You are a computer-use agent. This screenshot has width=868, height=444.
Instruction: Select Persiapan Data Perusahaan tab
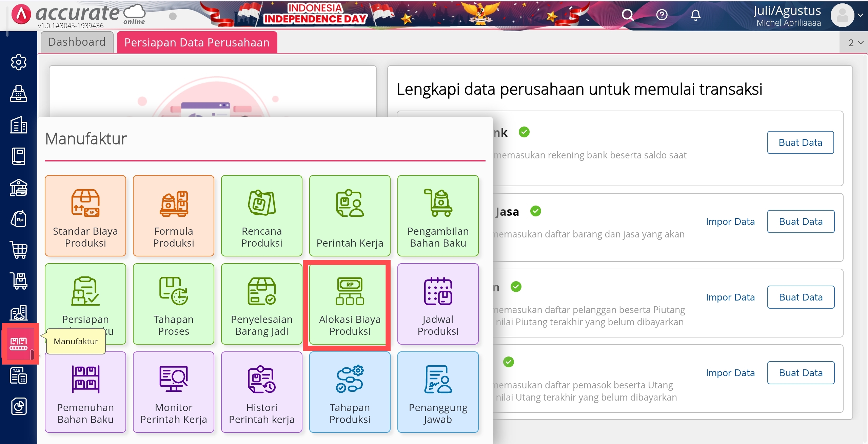pos(197,43)
